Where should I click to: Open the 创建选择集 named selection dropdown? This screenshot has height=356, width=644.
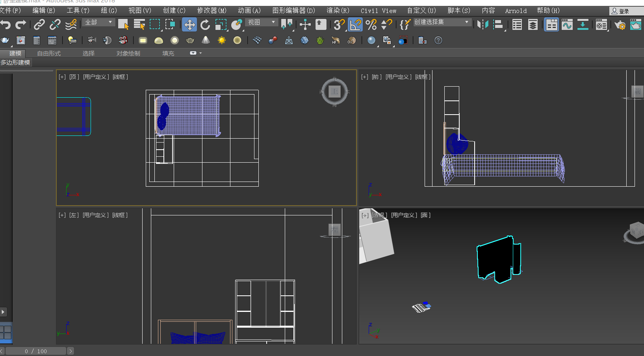click(x=442, y=22)
